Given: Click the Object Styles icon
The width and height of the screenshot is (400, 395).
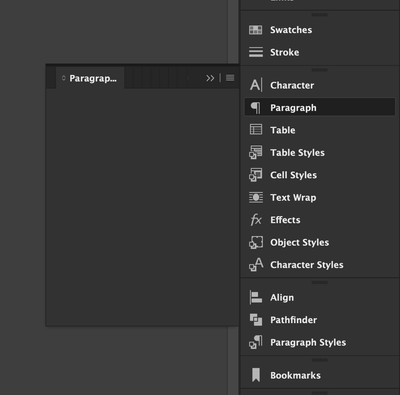Looking at the screenshot, I should [x=256, y=242].
